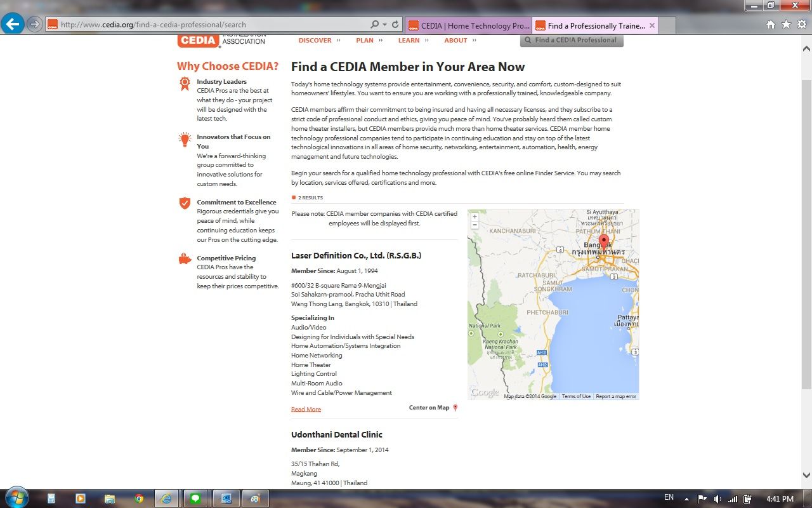Open Read More link for Laser Definition
812x508 pixels.
pyautogui.click(x=306, y=410)
